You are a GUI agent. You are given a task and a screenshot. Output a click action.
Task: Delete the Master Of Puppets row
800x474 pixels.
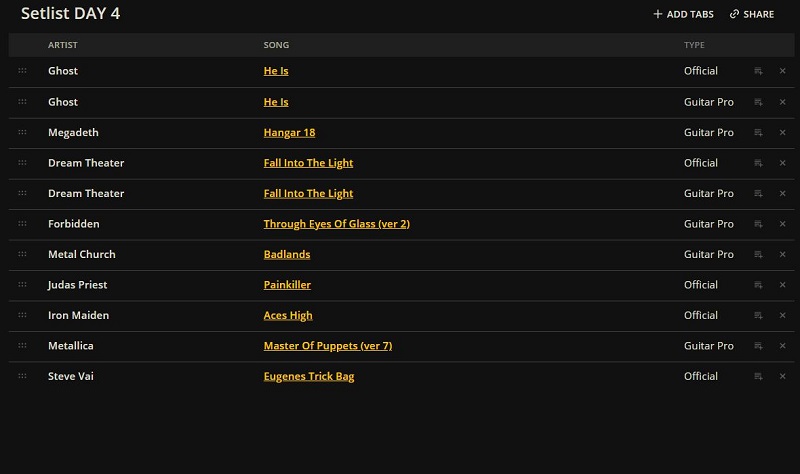tap(782, 346)
